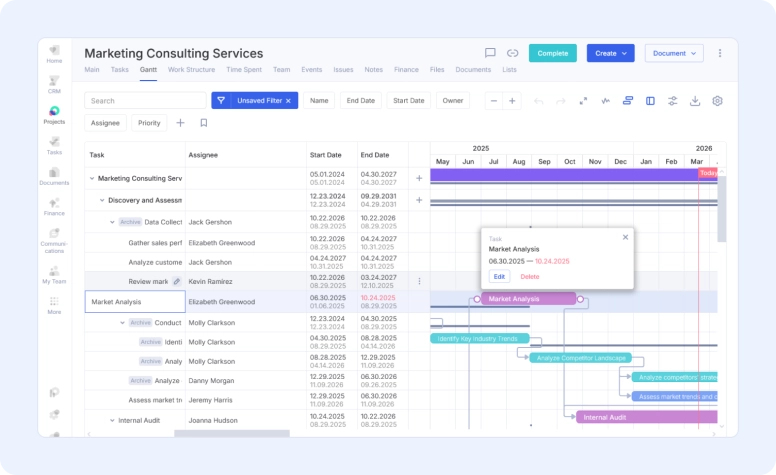Click the Gantt vertical scrollbar

click(x=722, y=209)
